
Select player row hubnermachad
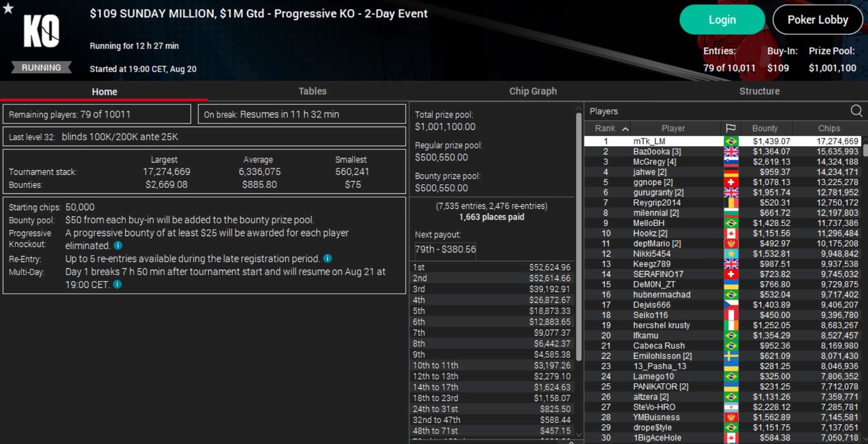(723, 295)
